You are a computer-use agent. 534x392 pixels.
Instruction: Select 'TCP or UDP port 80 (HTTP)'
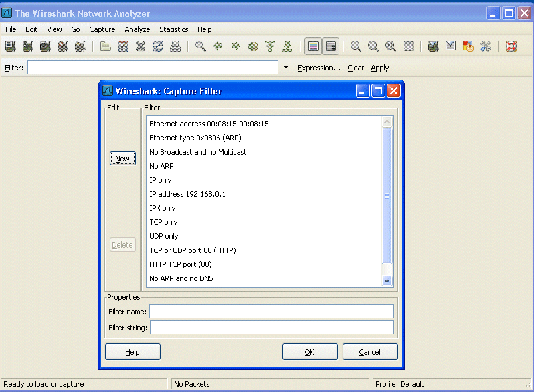click(264, 250)
